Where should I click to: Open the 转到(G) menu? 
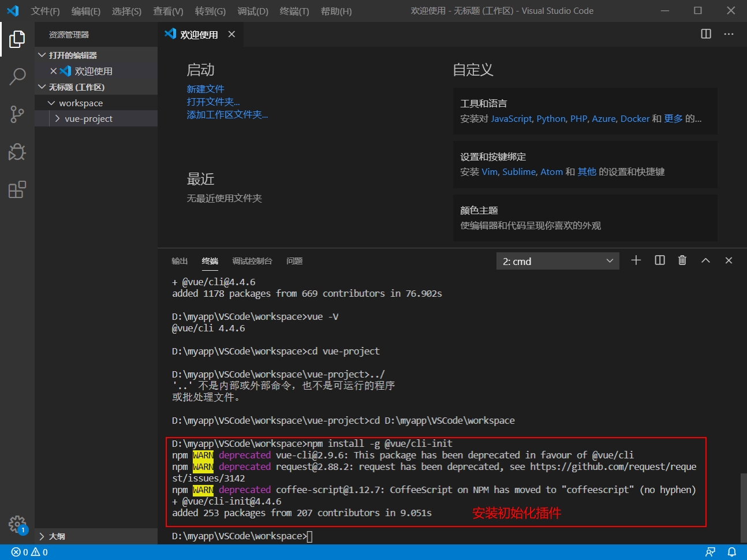click(x=210, y=11)
